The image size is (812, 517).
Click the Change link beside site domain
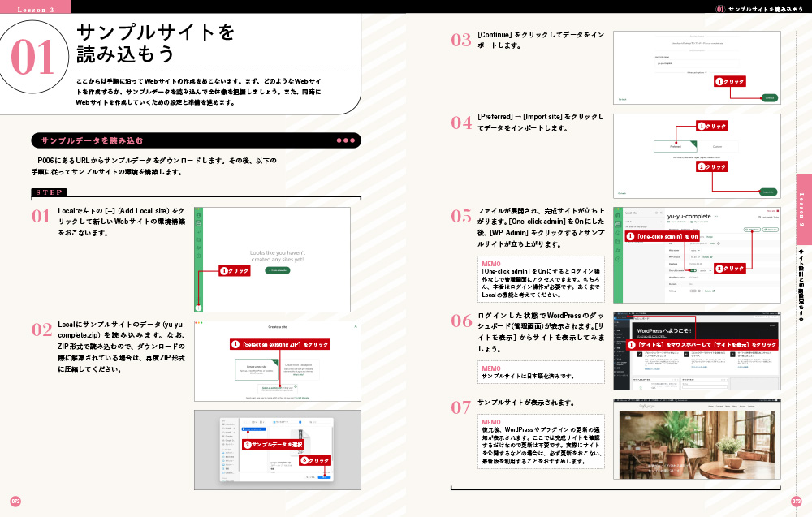tap(709, 237)
